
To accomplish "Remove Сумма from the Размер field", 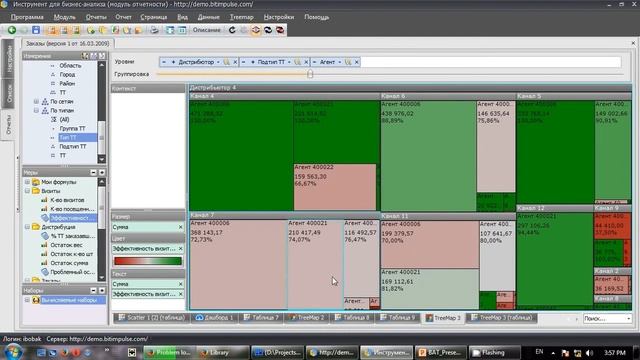I will [x=180, y=227].
